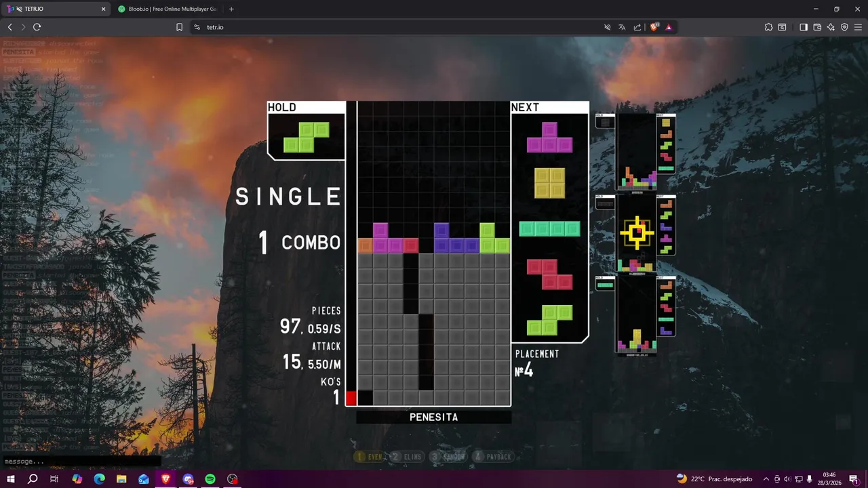Click the purple T piece in NEXT queue
868x488 pixels.
pos(550,137)
